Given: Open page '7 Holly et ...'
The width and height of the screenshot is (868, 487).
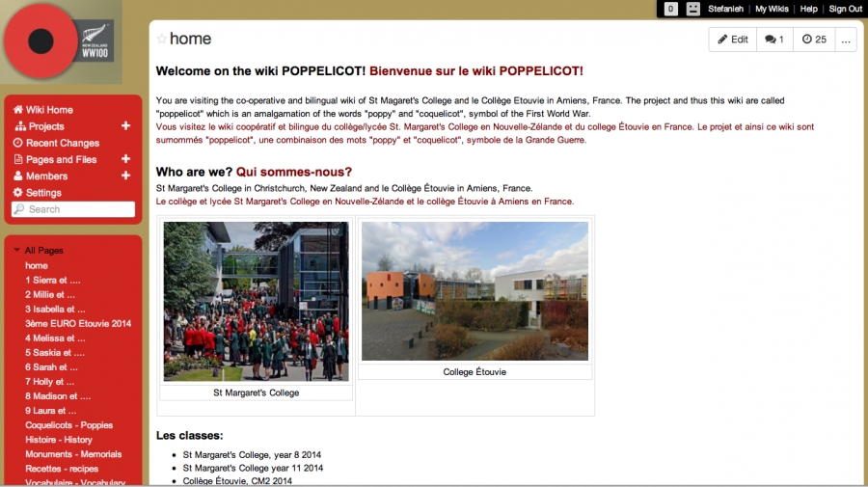Looking at the screenshot, I should coord(50,381).
